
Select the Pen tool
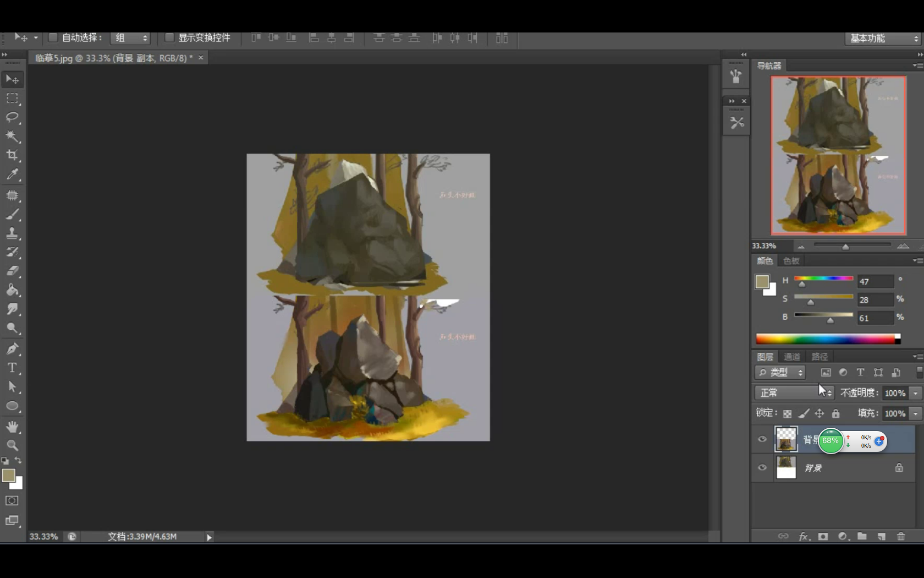click(12, 348)
